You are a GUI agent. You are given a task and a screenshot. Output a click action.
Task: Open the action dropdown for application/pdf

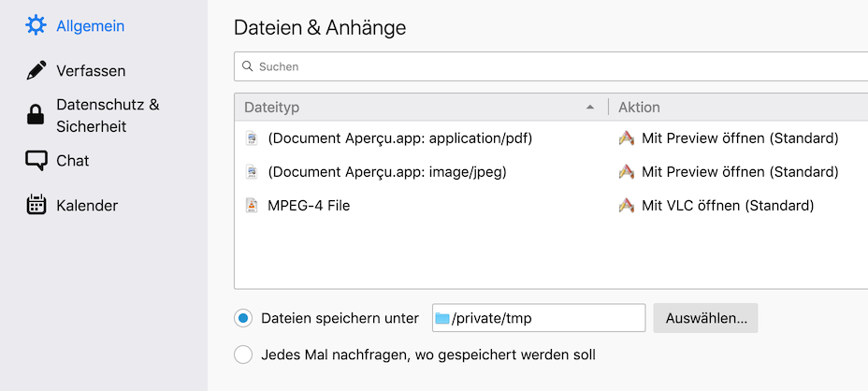click(739, 138)
